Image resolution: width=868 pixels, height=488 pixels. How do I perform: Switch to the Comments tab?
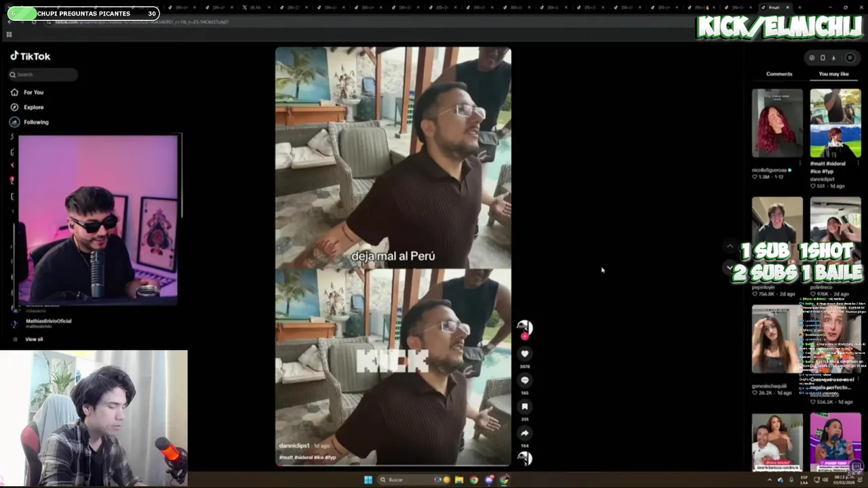tap(779, 74)
